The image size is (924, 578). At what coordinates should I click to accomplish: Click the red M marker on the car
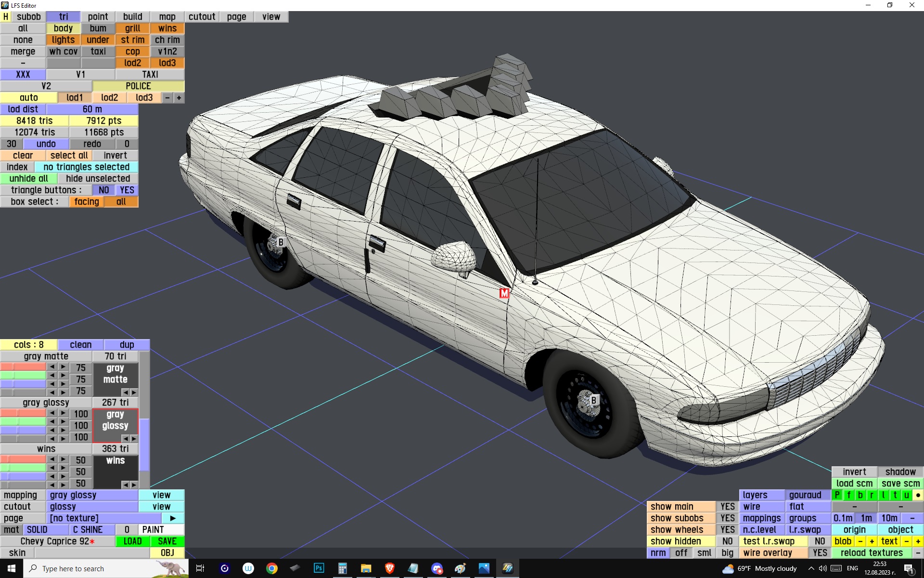click(504, 293)
